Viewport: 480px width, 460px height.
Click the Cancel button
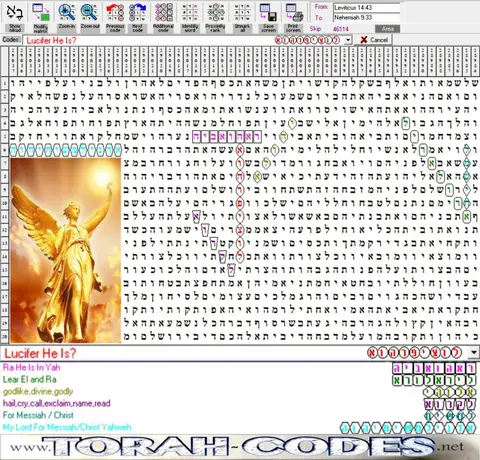(x=375, y=40)
